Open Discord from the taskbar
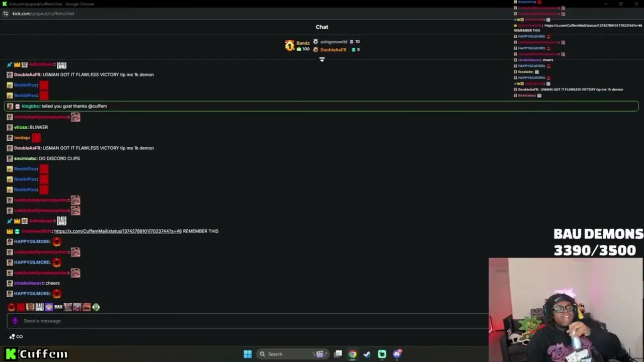The image size is (644, 362). (x=397, y=354)
